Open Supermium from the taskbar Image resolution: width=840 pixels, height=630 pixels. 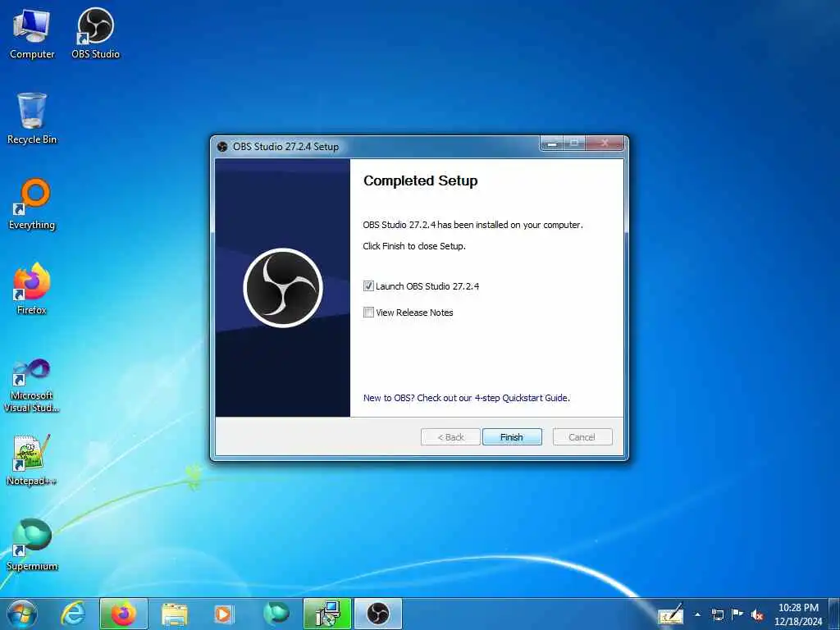pos(276,614)
